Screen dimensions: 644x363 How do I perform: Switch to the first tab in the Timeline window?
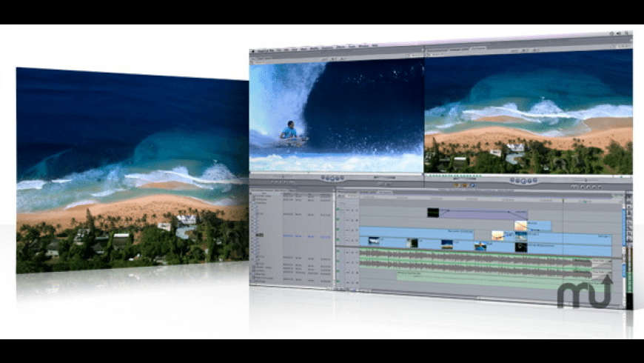point(346,191)
